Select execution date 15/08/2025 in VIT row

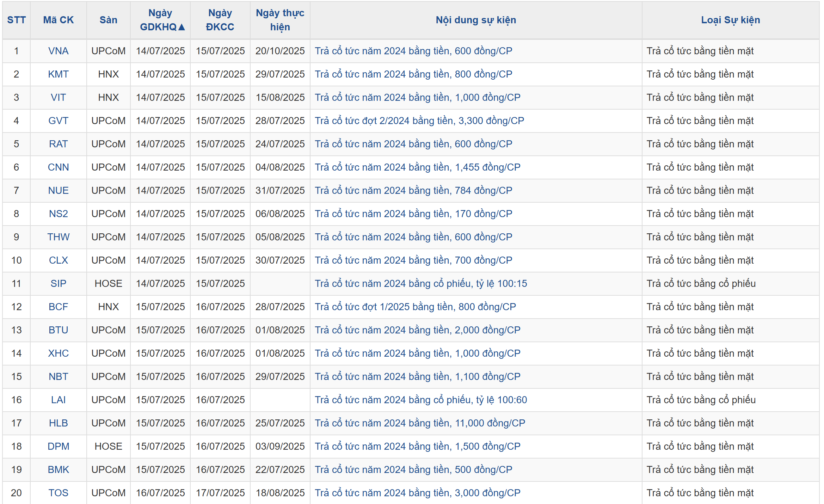point(280,98)
